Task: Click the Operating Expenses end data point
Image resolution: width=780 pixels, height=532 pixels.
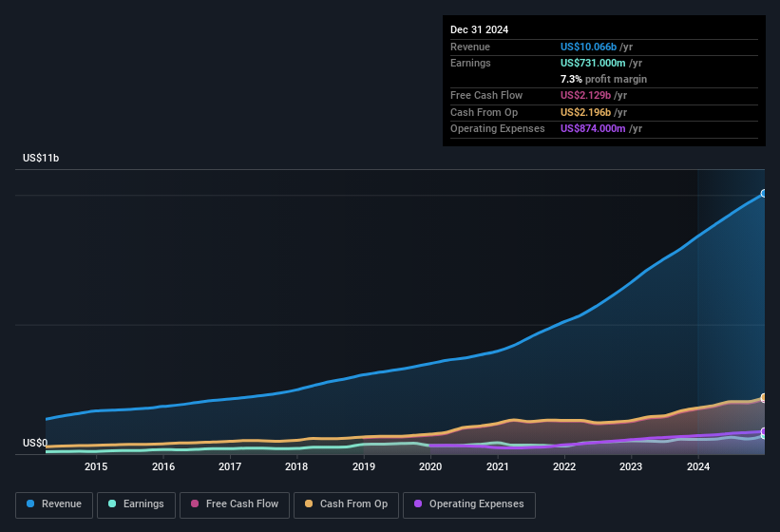Action: [764, 431]
